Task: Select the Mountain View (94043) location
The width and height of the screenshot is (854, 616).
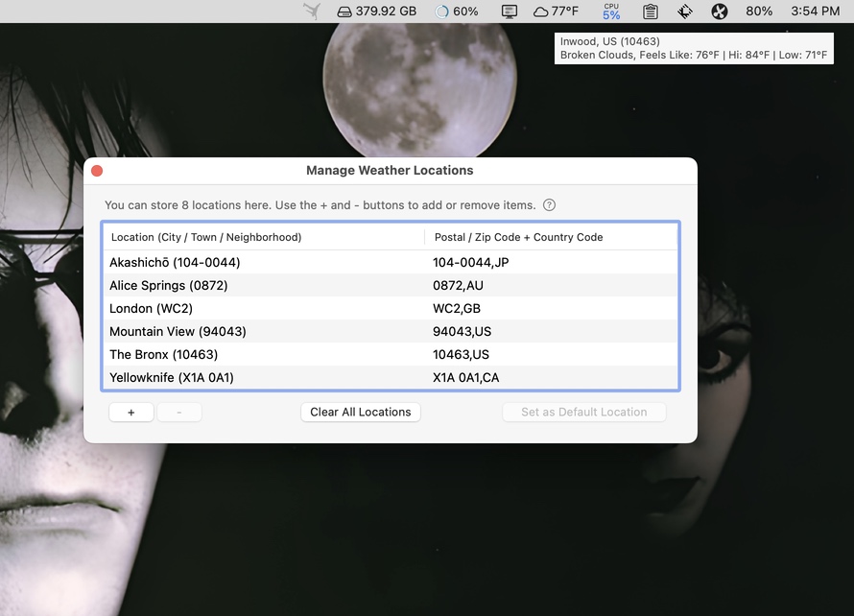Action: pos(391,332)
